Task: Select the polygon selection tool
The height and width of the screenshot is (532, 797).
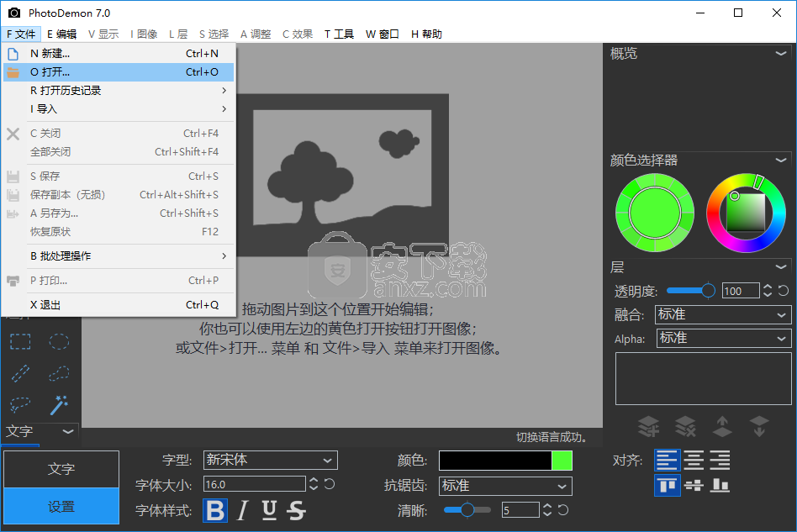Action: point(59,373)
